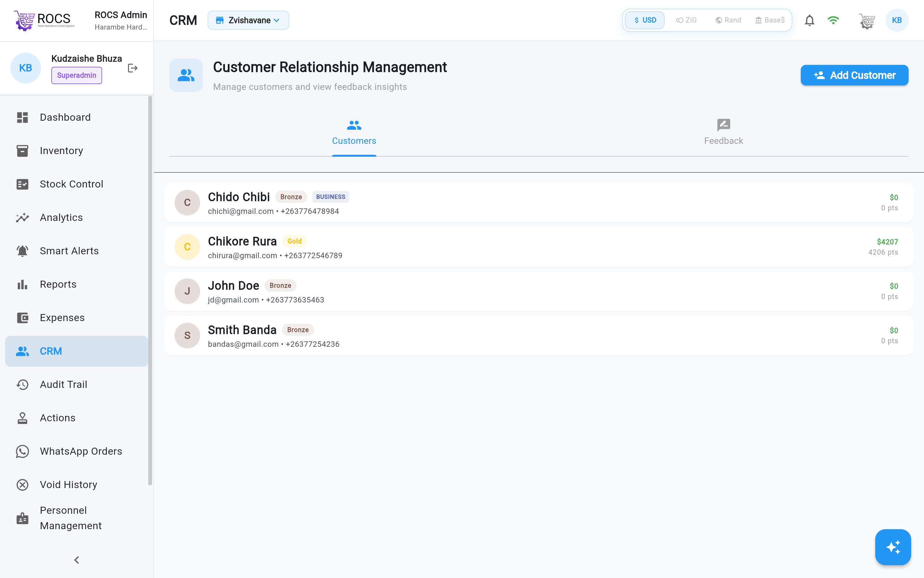This screenshot has height=578, width=924.
Task: Click the Inventory box icon
Action: pyautogui.click(x=22, y=151)
